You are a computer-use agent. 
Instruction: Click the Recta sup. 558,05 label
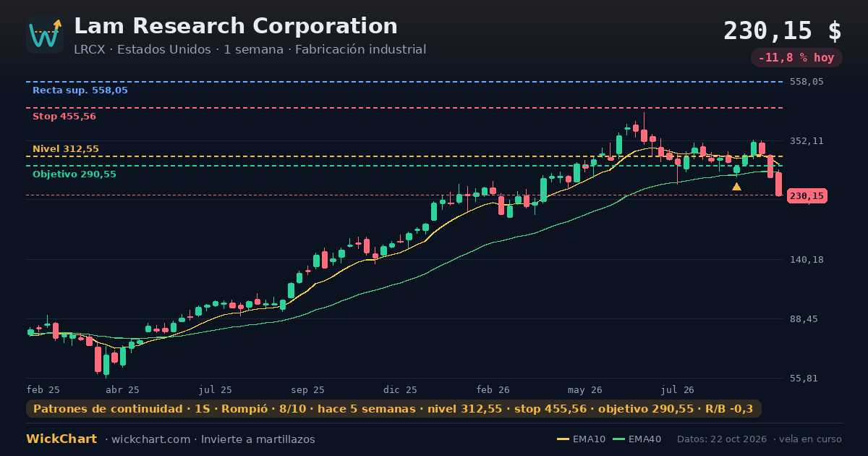tap(80, 90)
